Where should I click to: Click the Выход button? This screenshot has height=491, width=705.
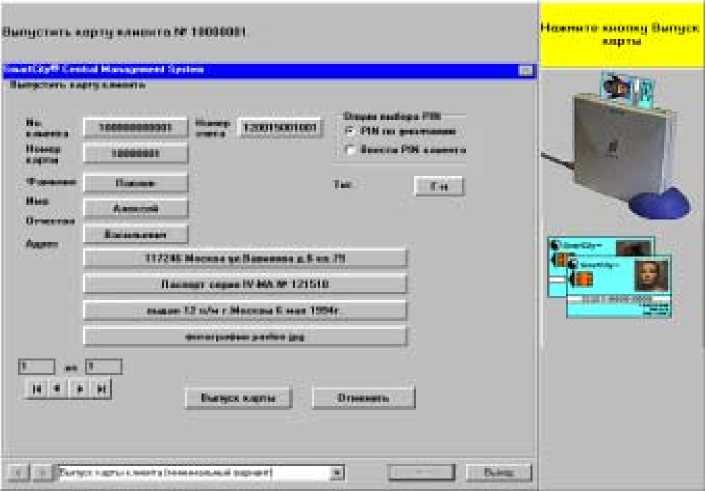(x=499, y=473)
